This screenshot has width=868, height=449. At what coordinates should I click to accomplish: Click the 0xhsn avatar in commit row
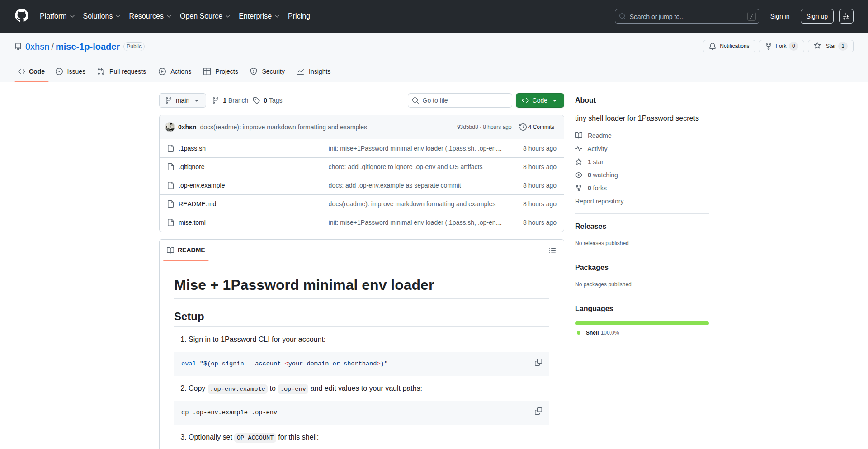coord(170,127)
